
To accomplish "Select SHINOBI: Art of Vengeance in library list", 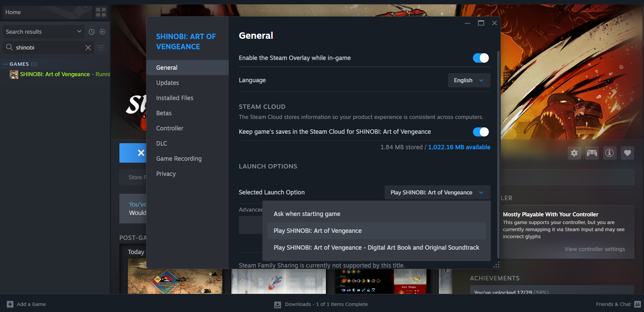I will click(55, 74).
